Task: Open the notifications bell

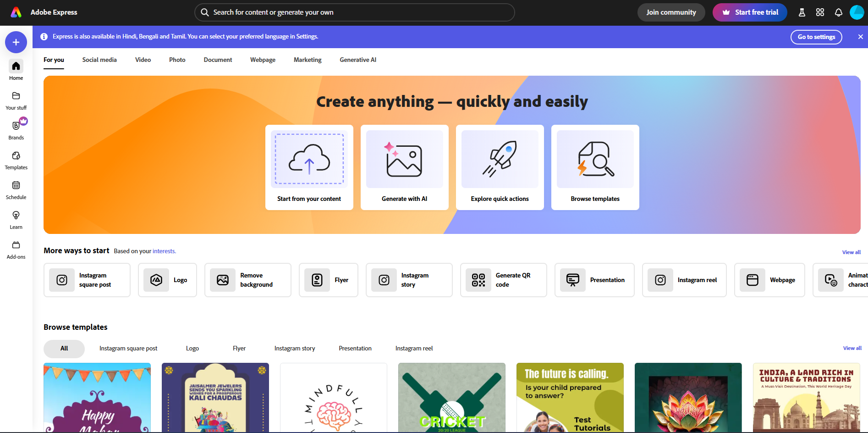Action: [839, 12]
